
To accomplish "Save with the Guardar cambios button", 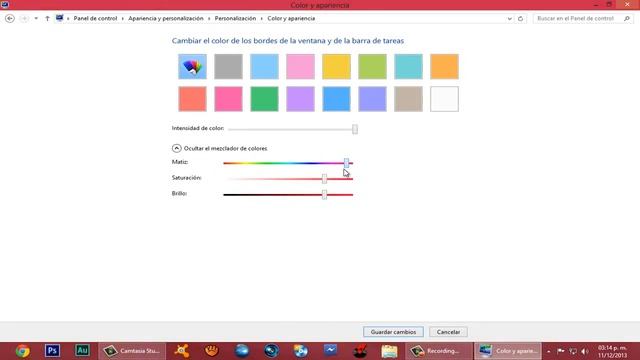I will (393, 332).
